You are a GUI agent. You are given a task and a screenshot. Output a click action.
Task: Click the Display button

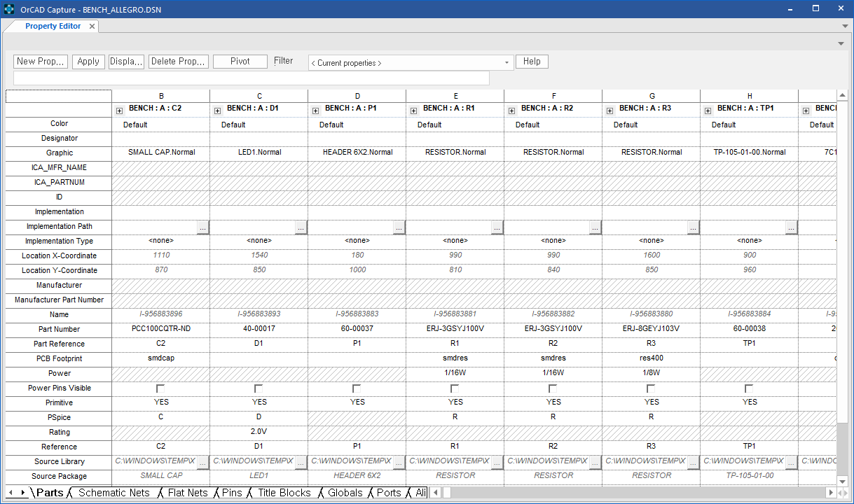[x=126, y=62]
